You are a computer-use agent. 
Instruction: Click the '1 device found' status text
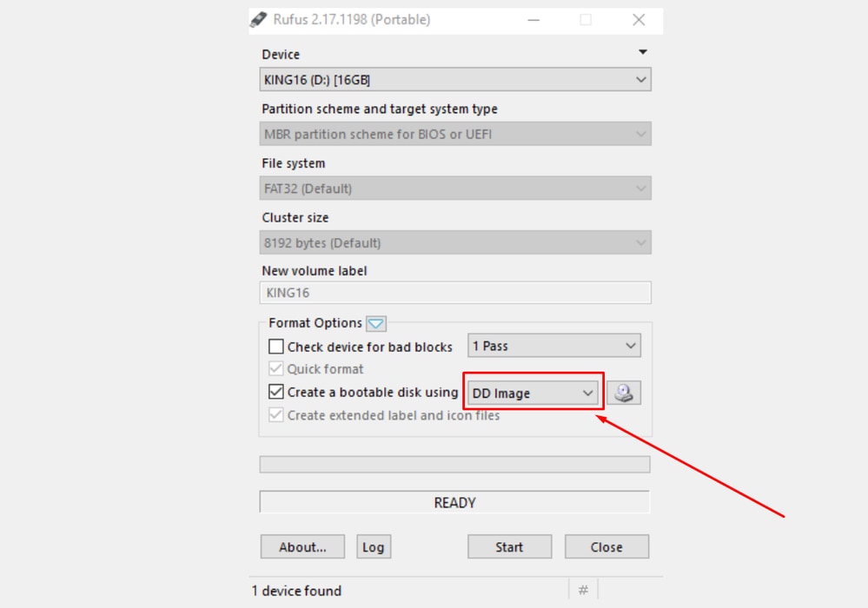[x=296, y=591]
